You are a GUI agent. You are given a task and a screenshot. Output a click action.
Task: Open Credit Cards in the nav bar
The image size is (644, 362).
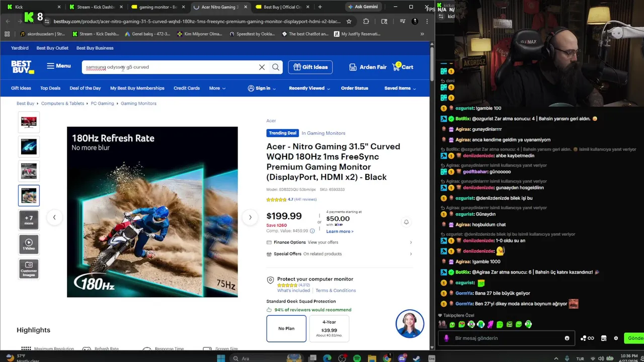187,88
